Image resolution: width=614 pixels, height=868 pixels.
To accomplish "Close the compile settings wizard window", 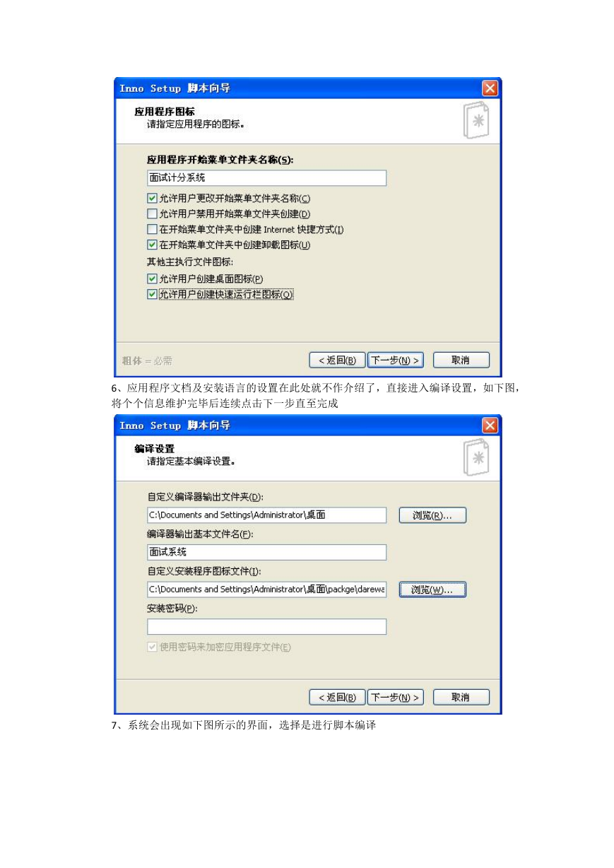I will tap(490, 426).
